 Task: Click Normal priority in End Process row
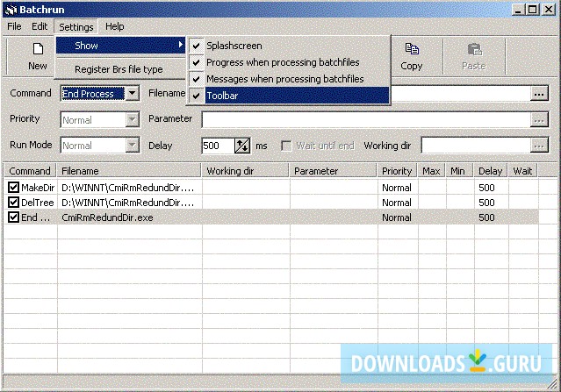click(x=397, y=217)
